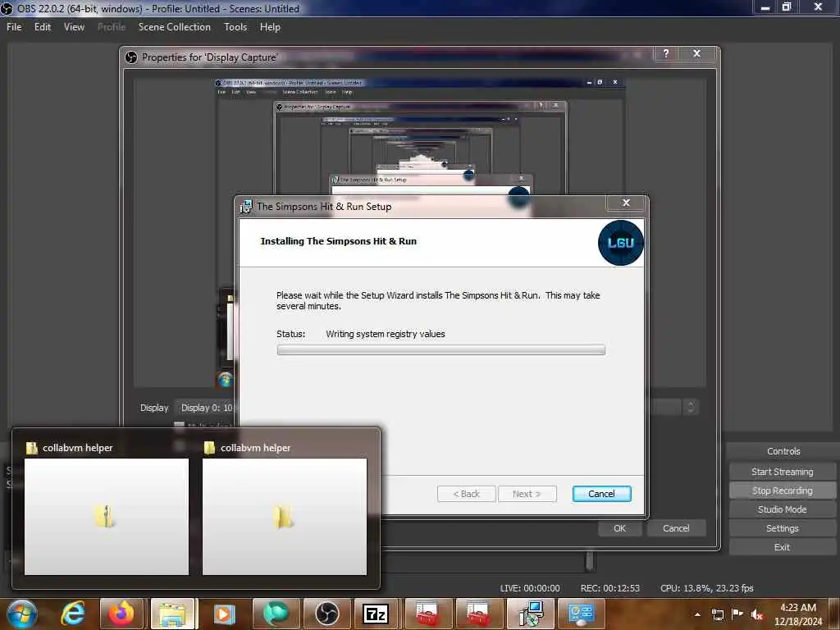The image size is (840, 630).
Task: Click the Controls panel header
Action: coord(783,451)
